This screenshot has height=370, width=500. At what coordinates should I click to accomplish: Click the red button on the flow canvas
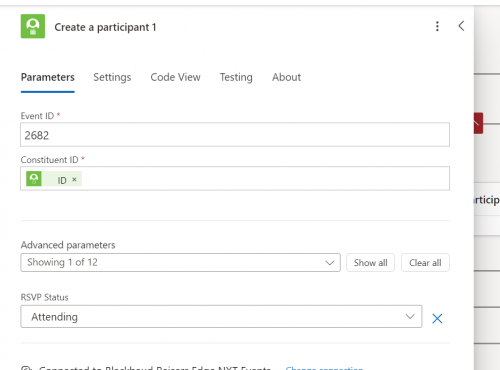pos(478,123)
